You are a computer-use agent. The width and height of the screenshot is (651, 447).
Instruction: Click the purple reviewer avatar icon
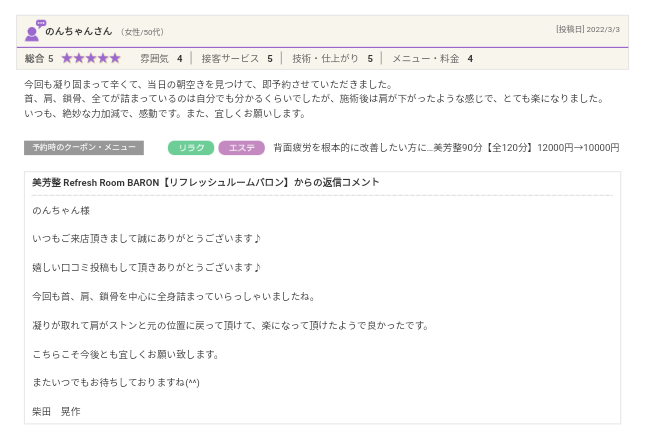coord(34,30)
